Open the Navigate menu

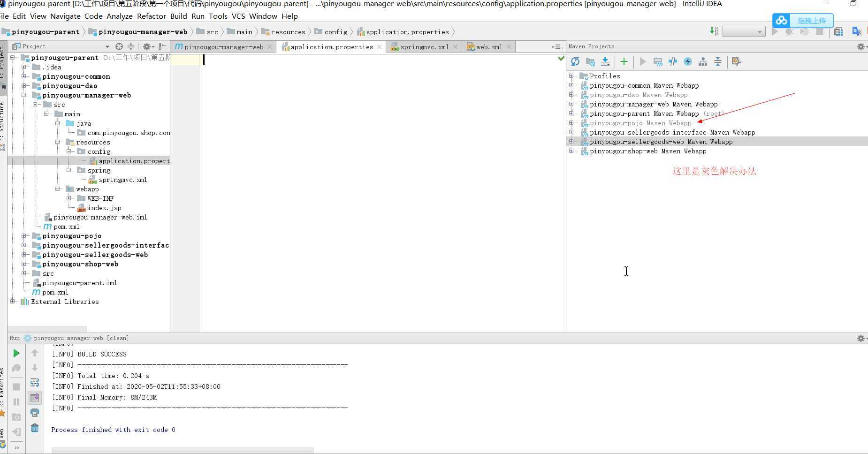65,16
